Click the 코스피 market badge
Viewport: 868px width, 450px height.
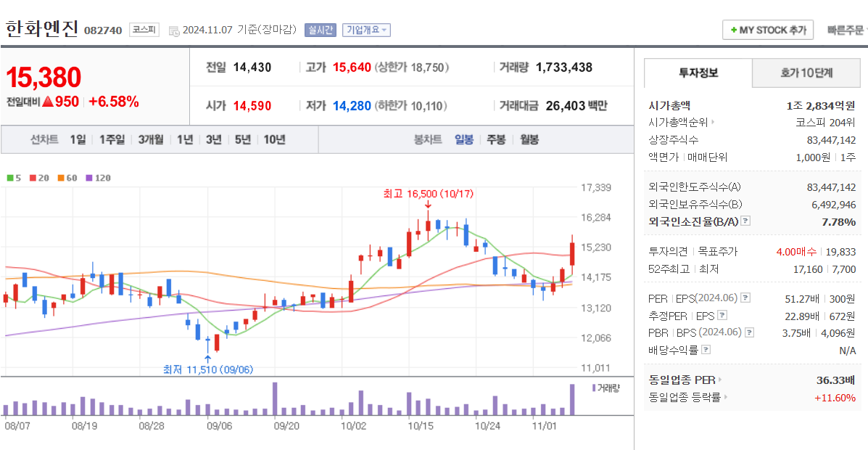pyautogui.click(x=144, y=30)
